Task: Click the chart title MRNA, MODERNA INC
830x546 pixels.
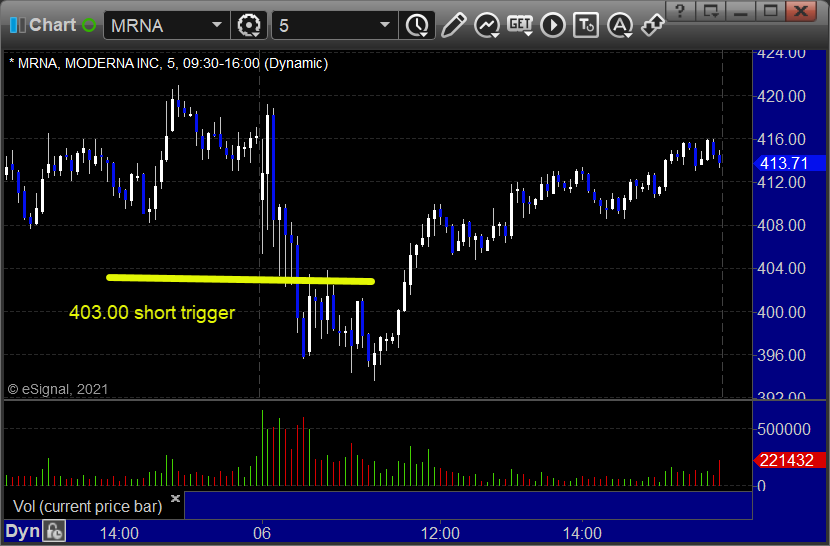Action: pyautogui.click(x=88, y=64)
